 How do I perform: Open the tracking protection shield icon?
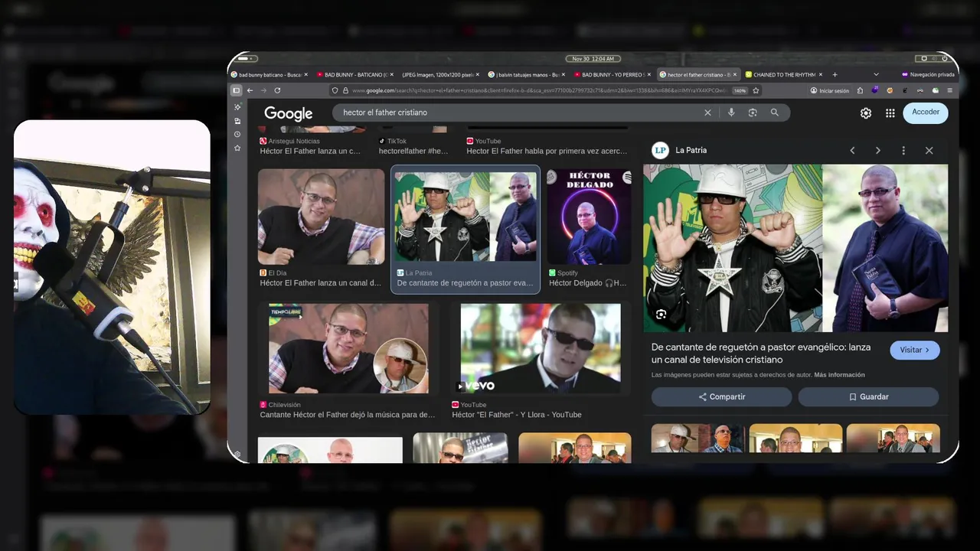(x=335, y=90)
